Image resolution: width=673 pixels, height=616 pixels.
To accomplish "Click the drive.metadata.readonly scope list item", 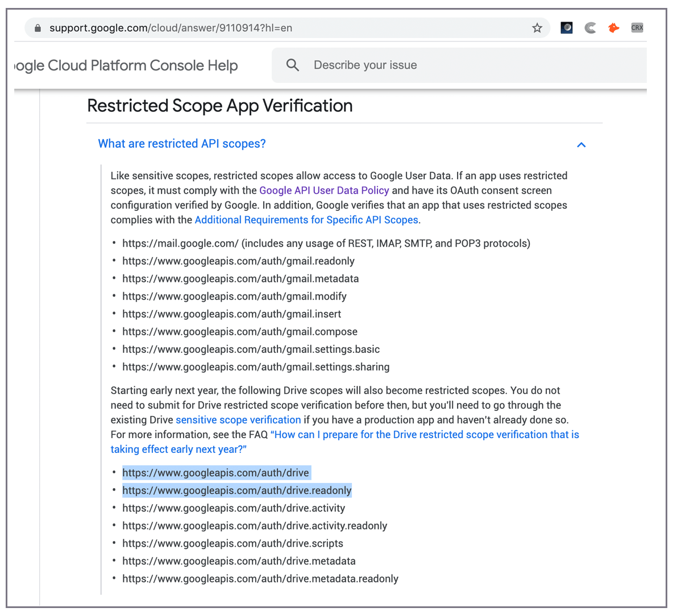I will click(260, 579).
